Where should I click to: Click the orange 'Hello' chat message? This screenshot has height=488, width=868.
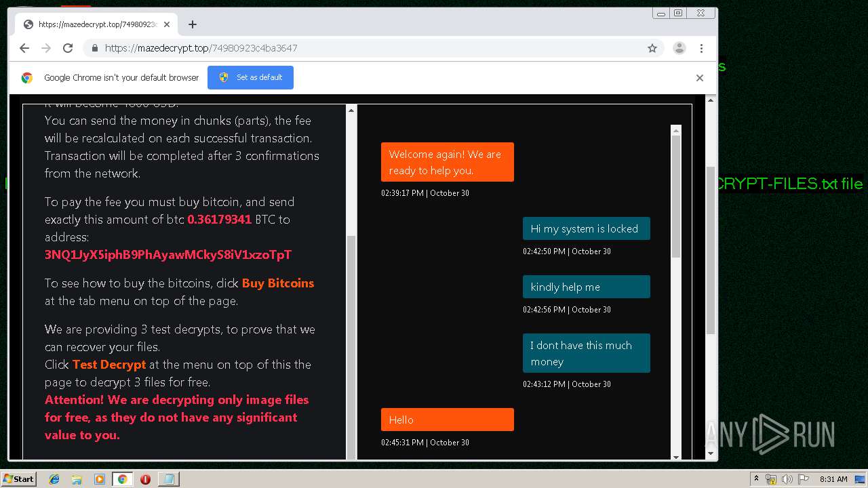click(x=448, y=420)
